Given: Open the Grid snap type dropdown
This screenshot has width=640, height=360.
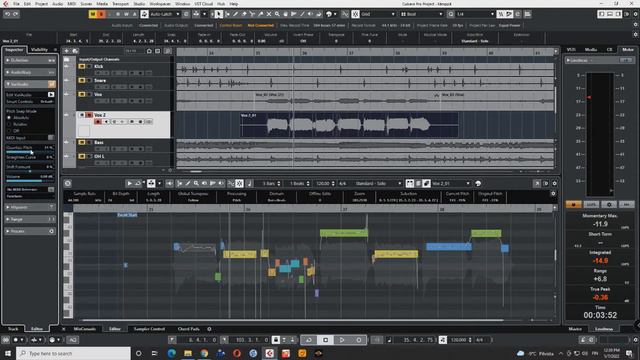Looking at the screenshot, I should point(378,14).
